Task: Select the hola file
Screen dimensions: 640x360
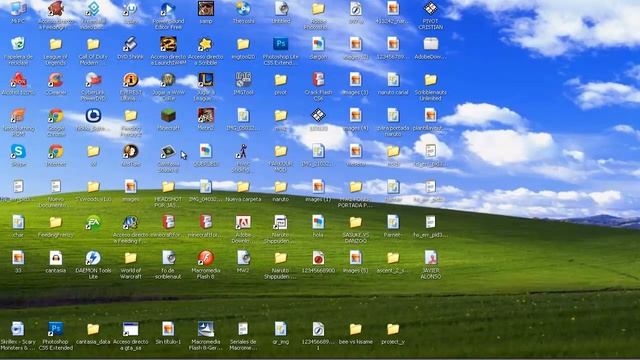Action: point(318,222)
